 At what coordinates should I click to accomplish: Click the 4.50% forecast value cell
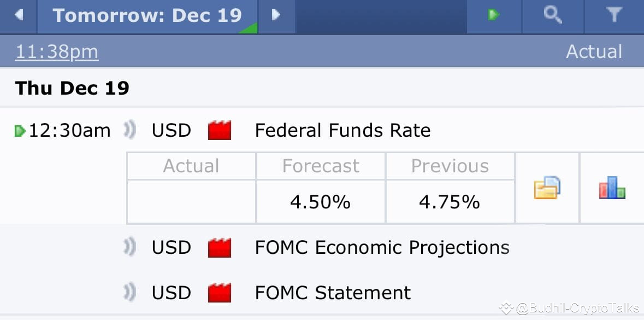pyautogui.click(x=320, y=202)
